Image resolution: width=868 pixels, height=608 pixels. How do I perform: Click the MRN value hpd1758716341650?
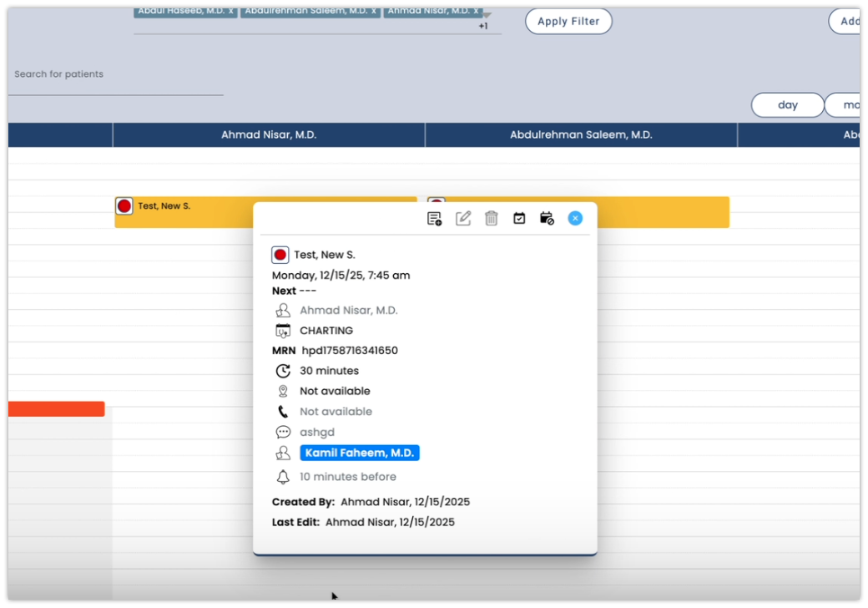[350, 351]
